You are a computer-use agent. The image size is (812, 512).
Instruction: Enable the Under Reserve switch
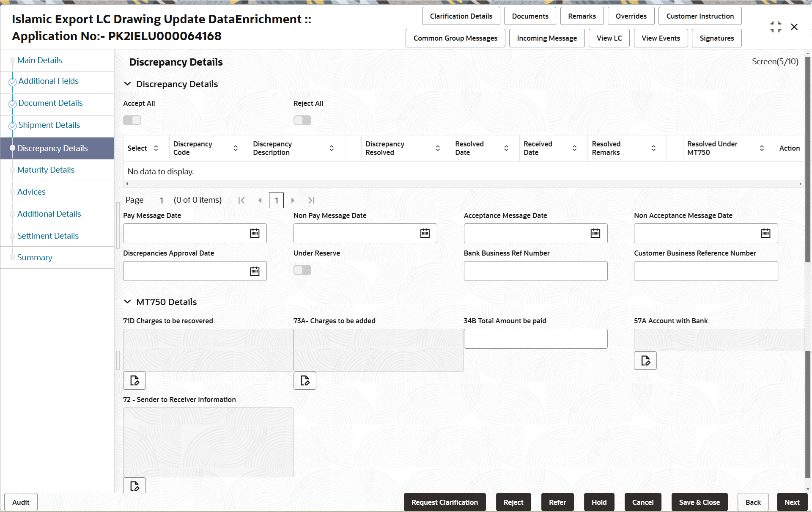[302, 270]
